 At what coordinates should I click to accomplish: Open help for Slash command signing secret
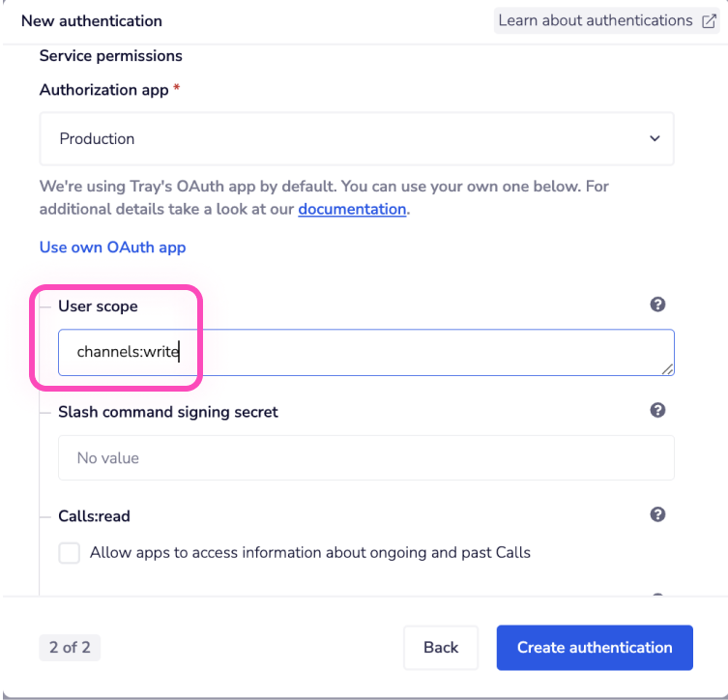point(657,410)
